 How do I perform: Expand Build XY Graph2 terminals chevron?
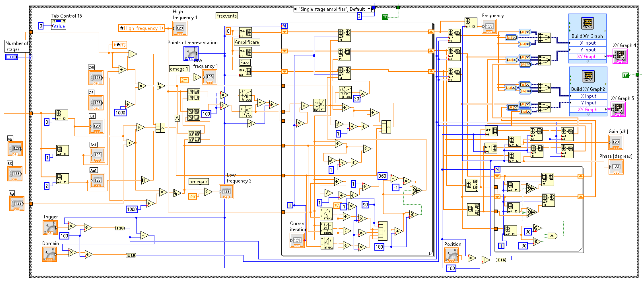pos(588,114)
